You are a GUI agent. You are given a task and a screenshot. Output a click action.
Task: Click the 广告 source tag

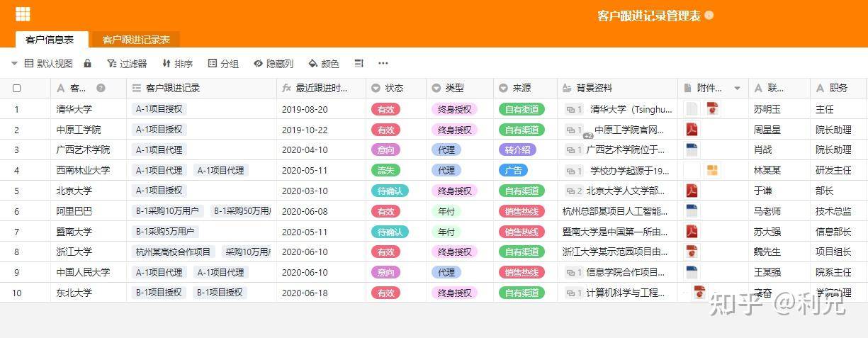(x=513, y=170)
